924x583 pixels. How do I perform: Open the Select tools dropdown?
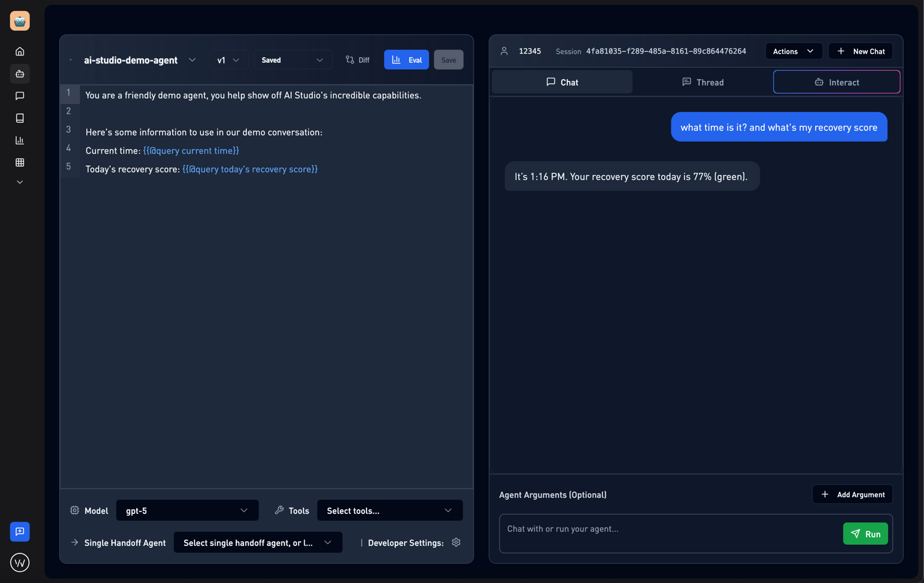389,510
